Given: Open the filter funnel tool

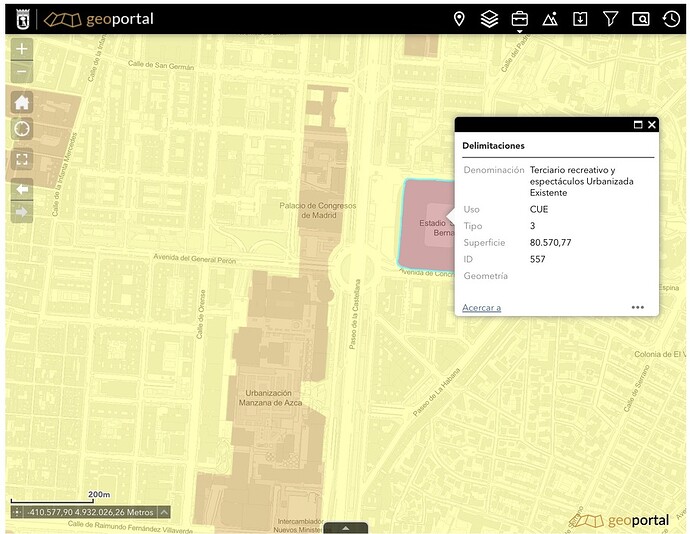Looking at the screenshot, I should tap(610, 19).
